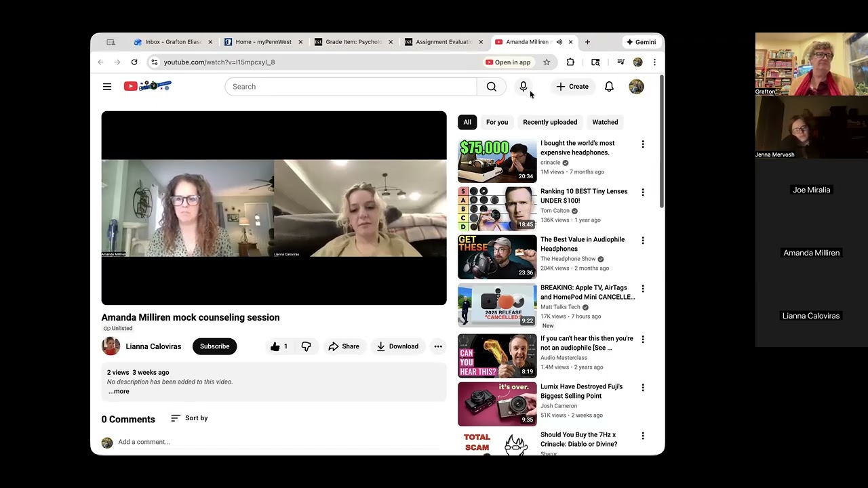Click the Share button
868x488 pixels.
[344, 346]
